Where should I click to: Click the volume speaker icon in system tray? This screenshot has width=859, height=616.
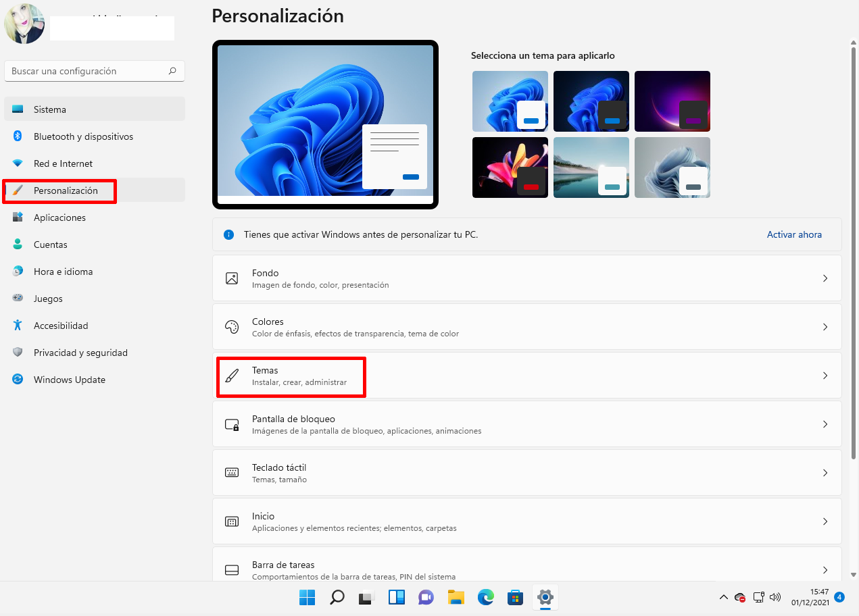click(x=775, y=597)
